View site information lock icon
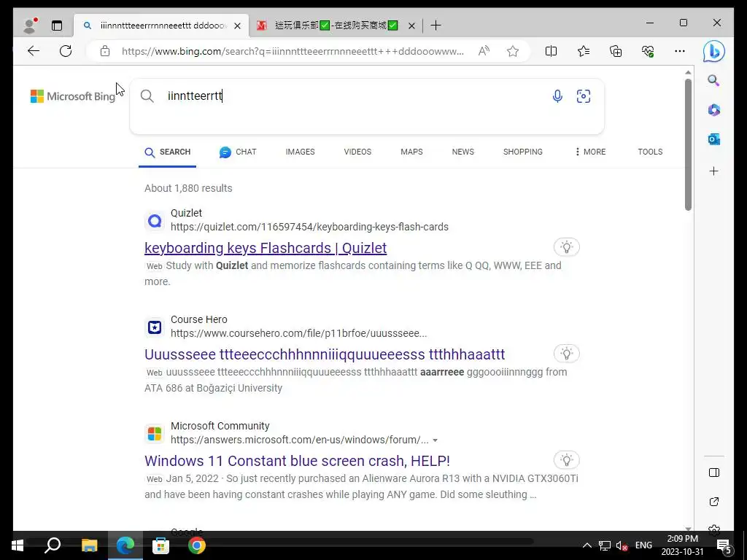The image size is (747, 560). coord(105,51)
